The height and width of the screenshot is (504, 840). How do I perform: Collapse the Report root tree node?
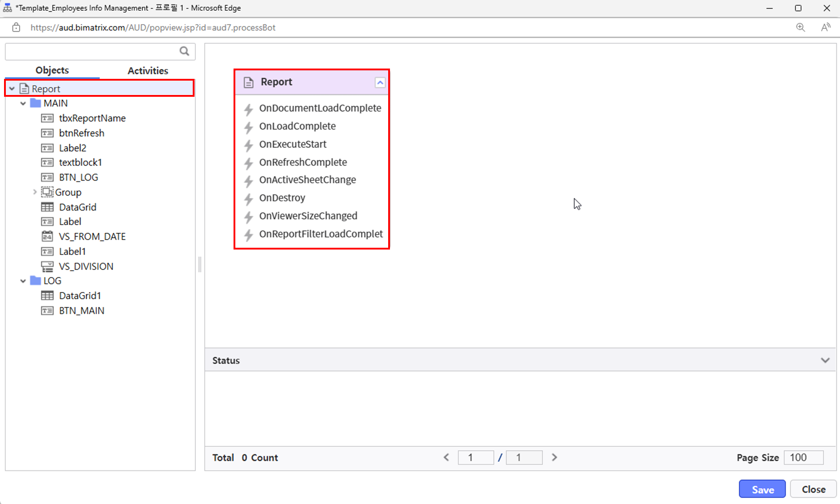click(x=12, y=89)
